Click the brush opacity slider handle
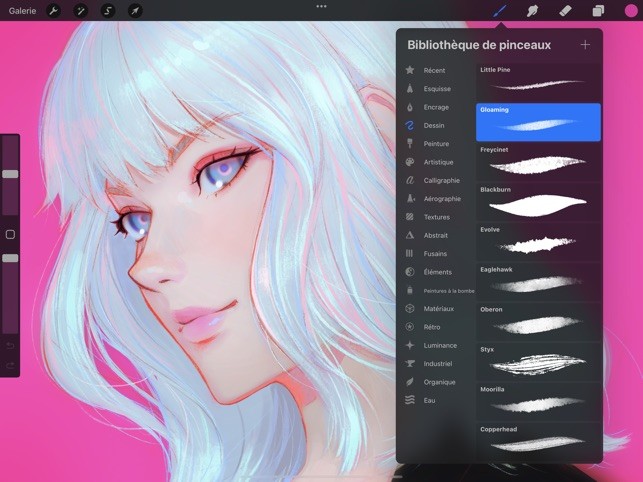Viewport: 643px width, 482px height. pos(10,258)
